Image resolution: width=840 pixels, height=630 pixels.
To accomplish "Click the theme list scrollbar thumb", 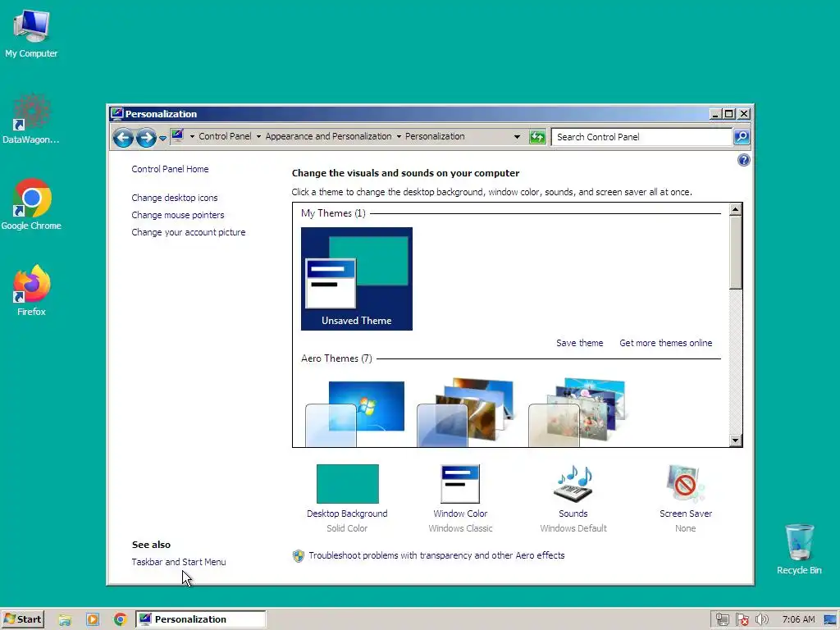I will tap(736, 253).
